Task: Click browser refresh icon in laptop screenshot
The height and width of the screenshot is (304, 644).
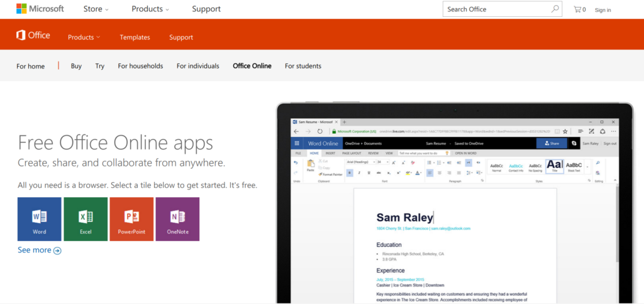Action: click(320, 131)
